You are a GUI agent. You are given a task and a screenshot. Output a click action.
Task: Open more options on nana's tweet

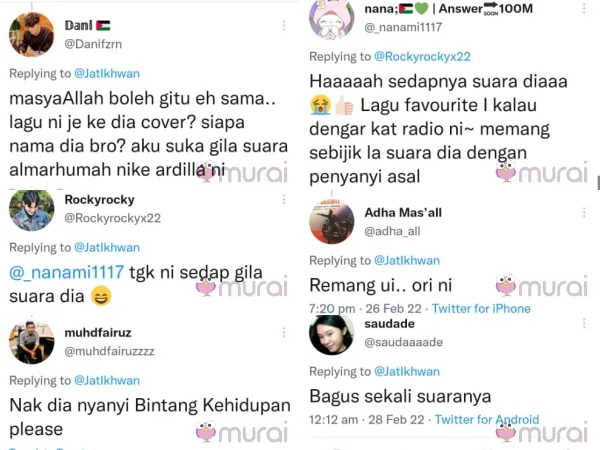tap(584, 8)
